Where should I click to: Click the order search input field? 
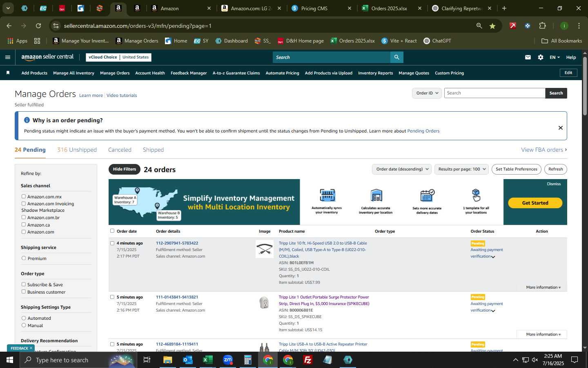[x=494, y=93]
